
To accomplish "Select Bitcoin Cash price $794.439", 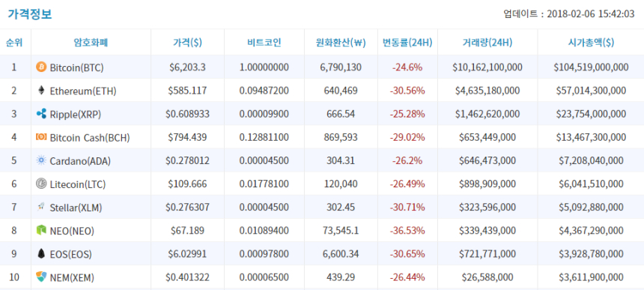I will point(187,138).
